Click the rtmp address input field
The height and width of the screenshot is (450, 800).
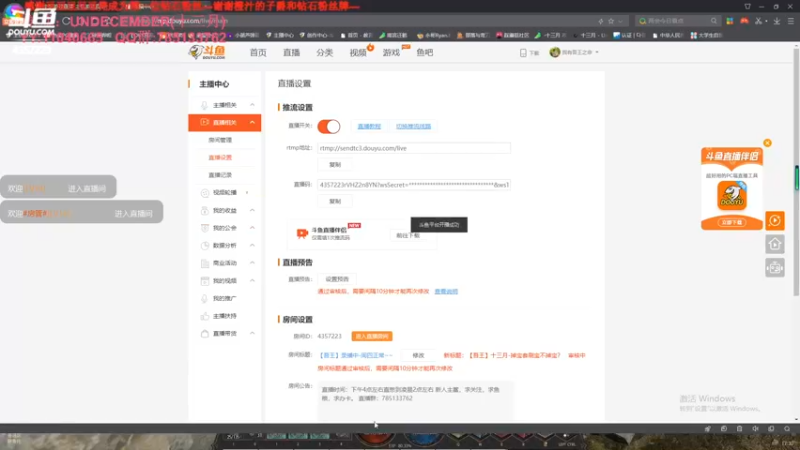pyautogui.click(x=414, y=148)
